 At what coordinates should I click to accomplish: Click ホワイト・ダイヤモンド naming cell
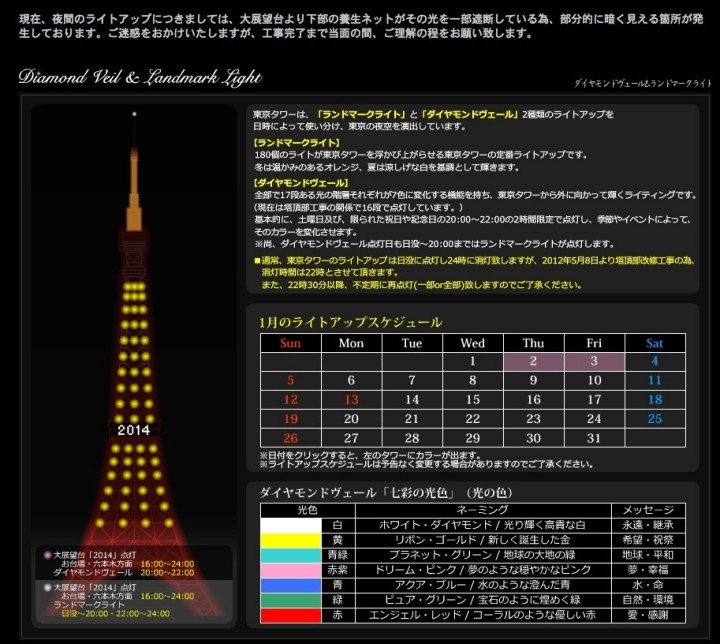[x=483, y=525]
